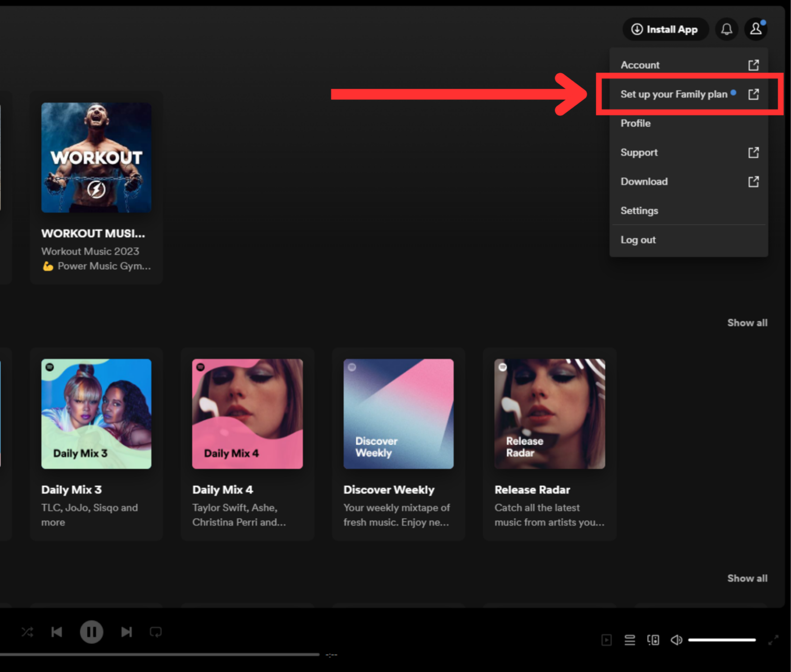Image resolution: width=791 pixels, height=672 pixels.
Task: Mute audio with the speaker icon
Action: [676, 640]
